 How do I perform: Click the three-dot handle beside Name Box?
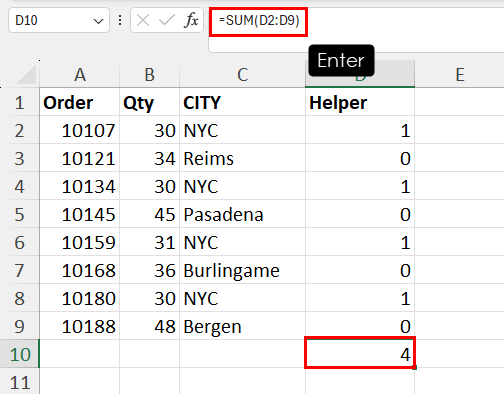[x=120, y=21]
